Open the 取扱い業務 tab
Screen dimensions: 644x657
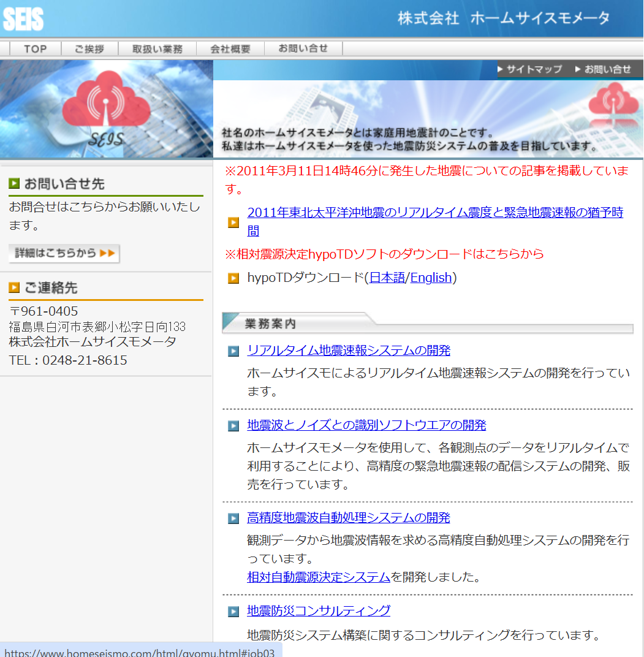pyautogui.click(x=158, y=48)
